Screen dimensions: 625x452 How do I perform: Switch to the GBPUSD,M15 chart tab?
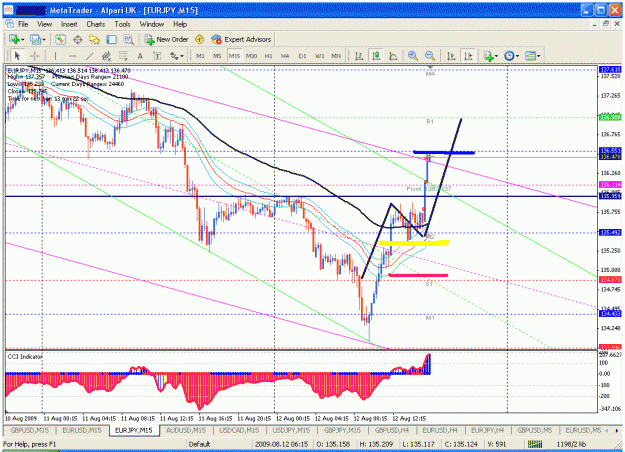tap(30, 430)
